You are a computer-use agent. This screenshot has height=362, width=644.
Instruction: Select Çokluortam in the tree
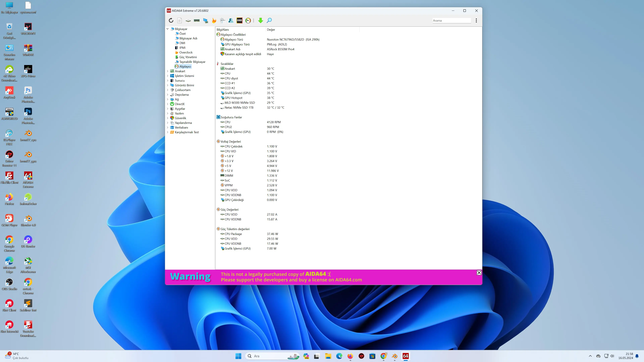(x=182, y=90)
